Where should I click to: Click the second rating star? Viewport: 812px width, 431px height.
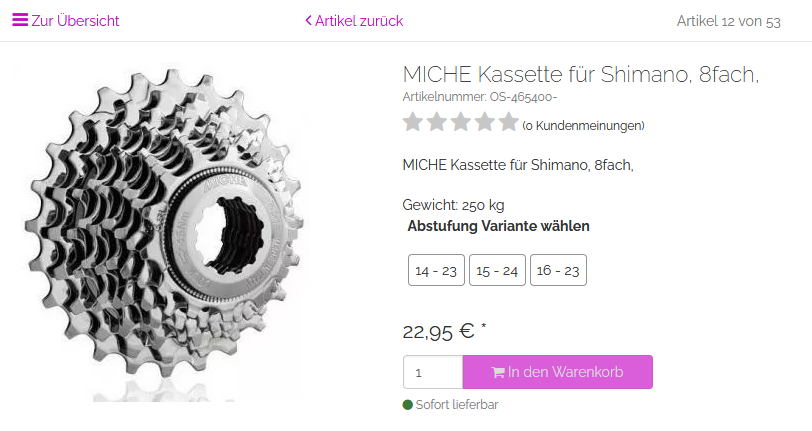point(437,123)
